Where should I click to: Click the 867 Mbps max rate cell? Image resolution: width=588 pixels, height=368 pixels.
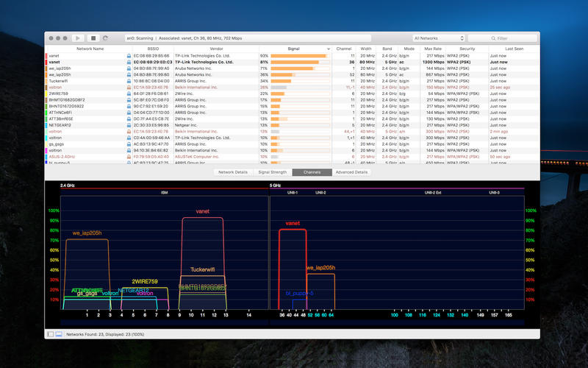coord(435,75)
